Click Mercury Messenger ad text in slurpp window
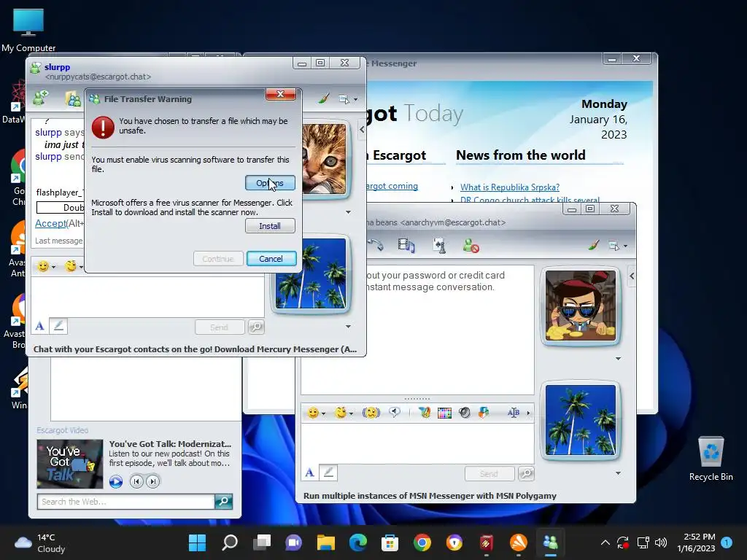The width and height of the screenshot is (747, 560). tap(195, 349)
